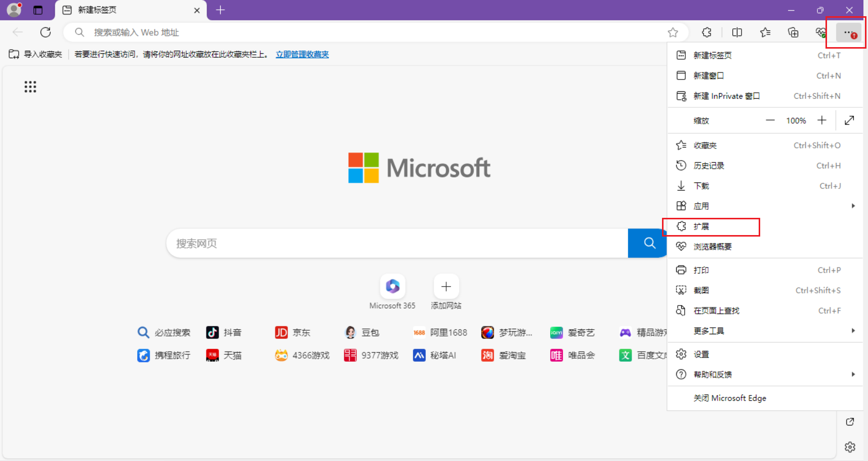The height and width of the screenshot is (461, 868).
Task: Click the Extensions puzzle icon in toolbar
Action: pos(707,32)
